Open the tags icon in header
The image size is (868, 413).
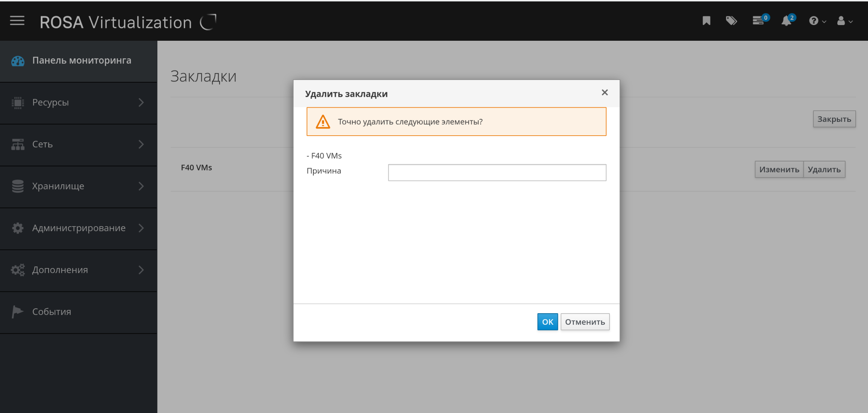[x=731, y=21]
